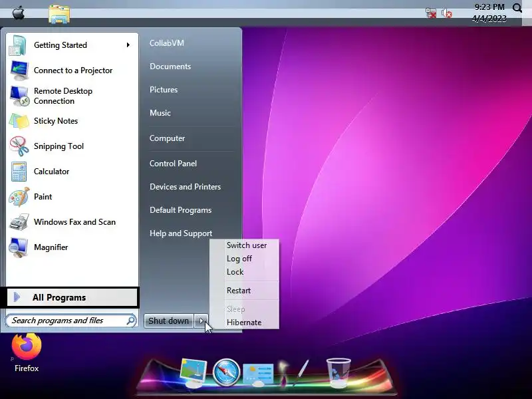Click the 4/4/2023 date text
Image resolution: width=532 pixels, height=399 pixels.
pyautogui.click(x=489, y=19)
